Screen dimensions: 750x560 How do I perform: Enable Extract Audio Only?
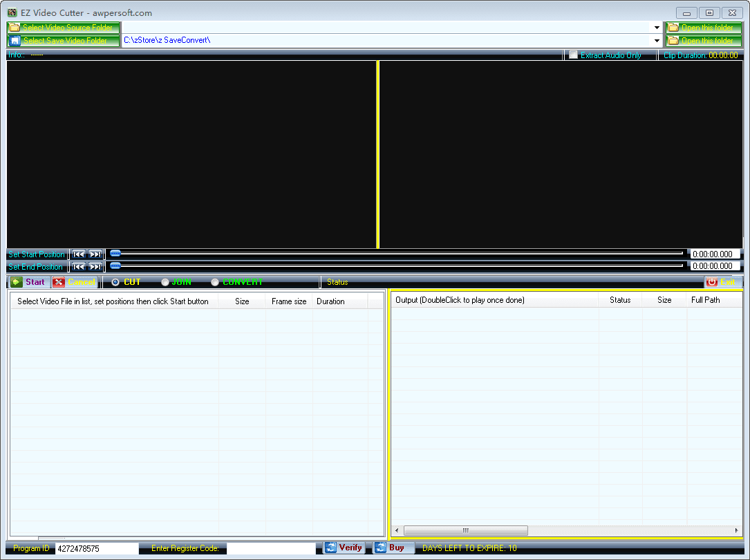(572, 55)
